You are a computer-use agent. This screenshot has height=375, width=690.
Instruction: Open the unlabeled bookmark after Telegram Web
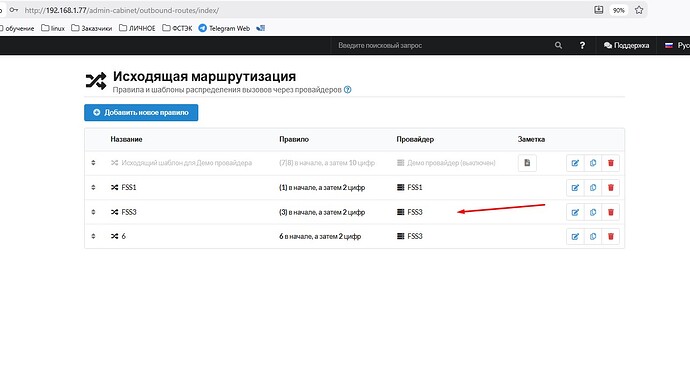261,28
